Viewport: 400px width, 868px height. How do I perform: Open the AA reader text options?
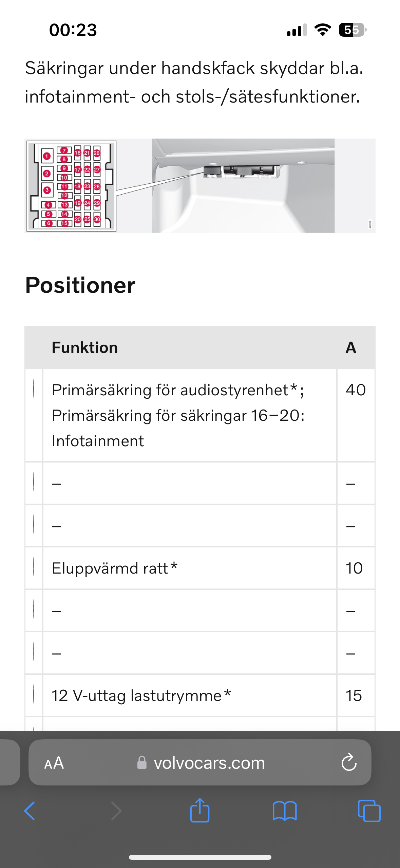click(54, 763)
